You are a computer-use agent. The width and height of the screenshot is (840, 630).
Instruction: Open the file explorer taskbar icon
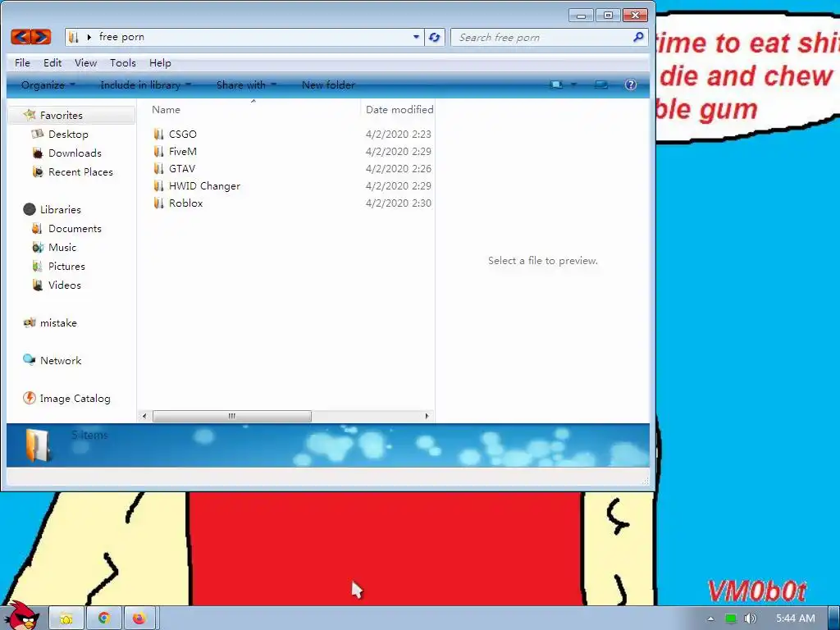[66, 619]
